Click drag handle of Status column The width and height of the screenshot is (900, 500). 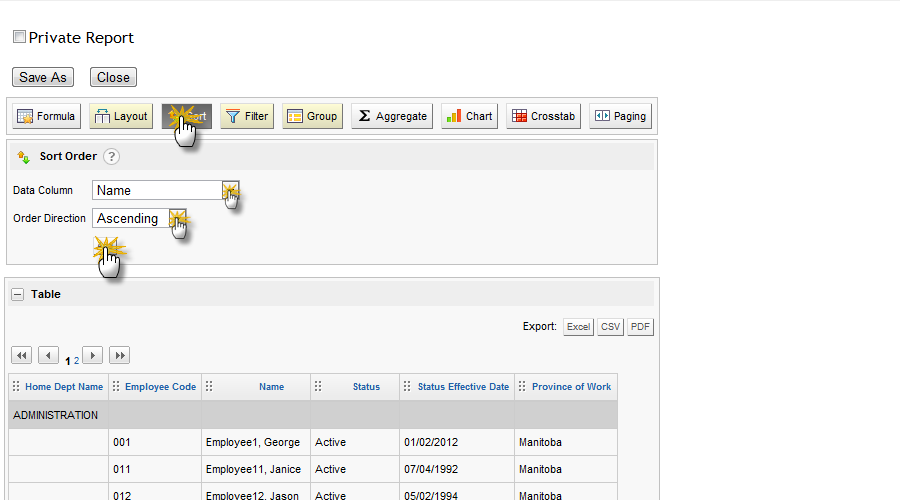click(318, 386)
